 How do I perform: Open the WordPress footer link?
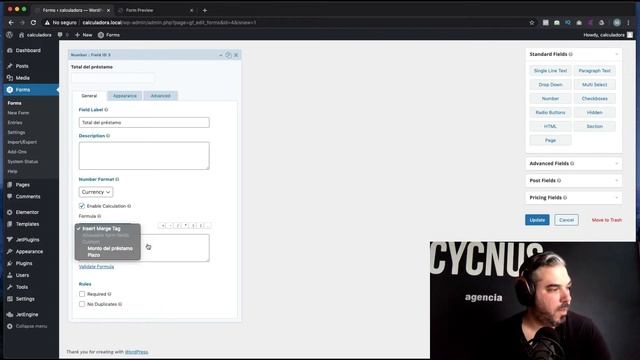click(136, 352)
